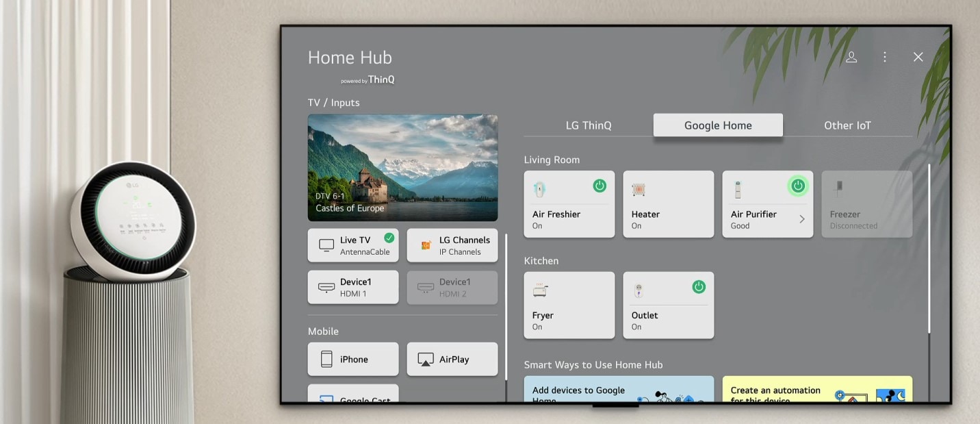980x424 pixels.
Task: Open the user account icon
Action: [851, 58]
